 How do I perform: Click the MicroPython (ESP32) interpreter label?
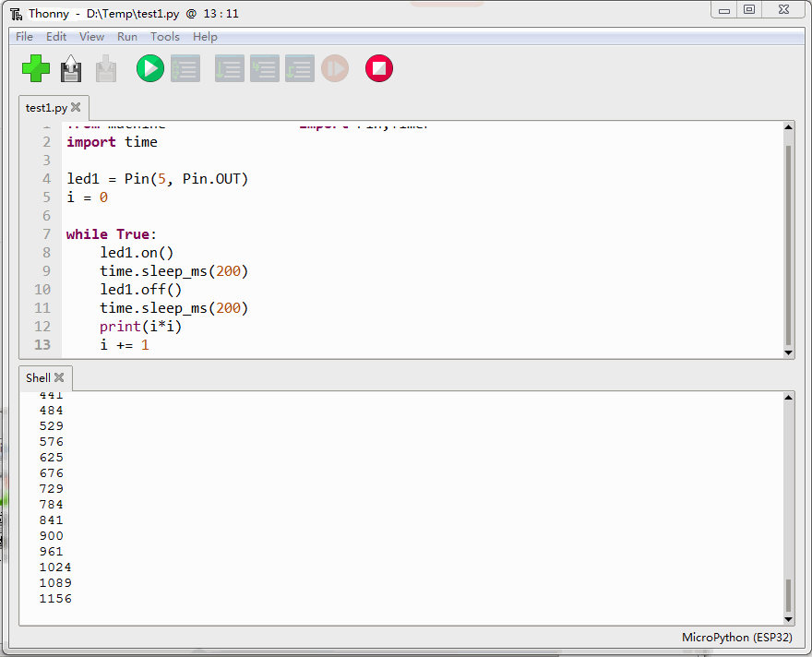point(737,638)
